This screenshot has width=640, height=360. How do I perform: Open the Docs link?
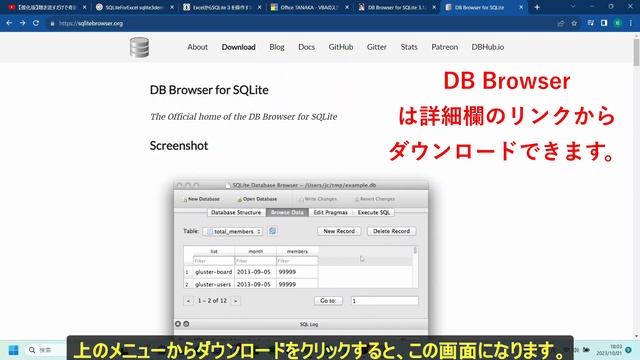coord(307,47)
